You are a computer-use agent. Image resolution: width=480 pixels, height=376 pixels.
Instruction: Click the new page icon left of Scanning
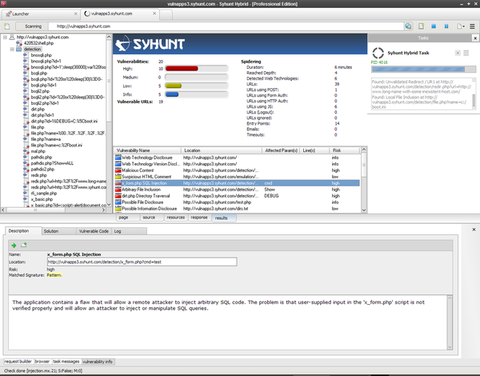7,26
